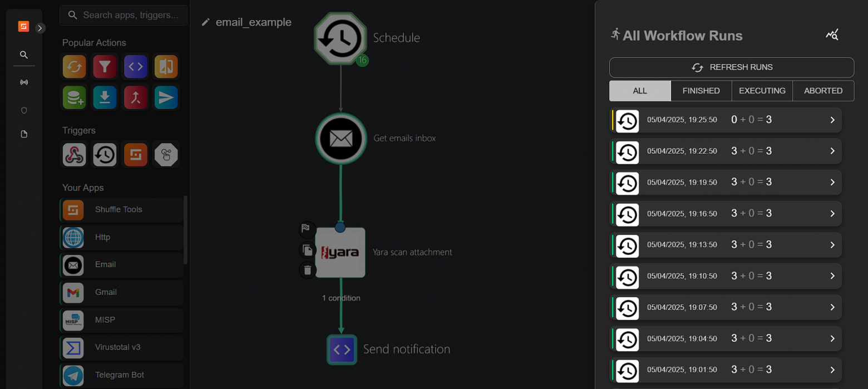Open the shield icon in sidebar
Image resolution: width=868 pixels, height=389 pixels.
[x=23, y=110]
